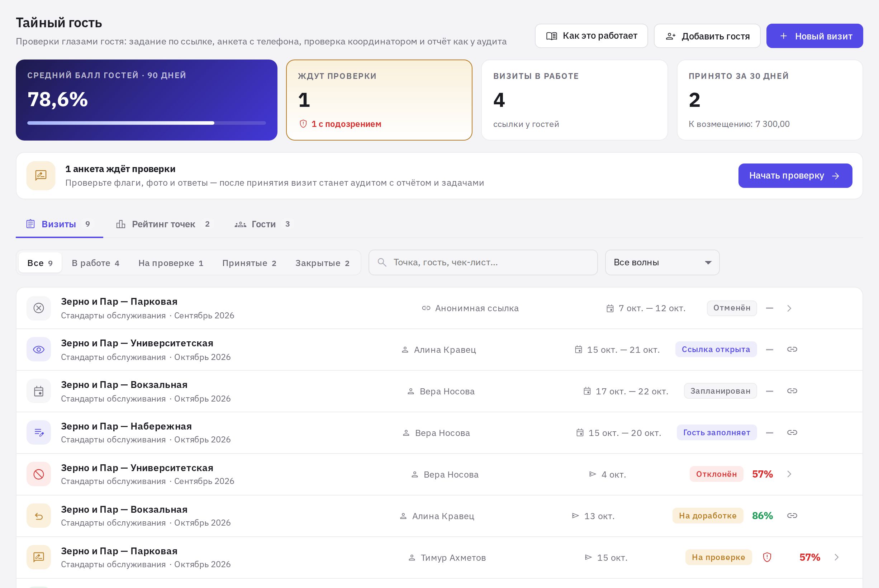The height and width of the screenshot is (588, 879).
Task: Open the На проверке visit with its chevron
Action: pyautogui.click(x=836, y=557)
